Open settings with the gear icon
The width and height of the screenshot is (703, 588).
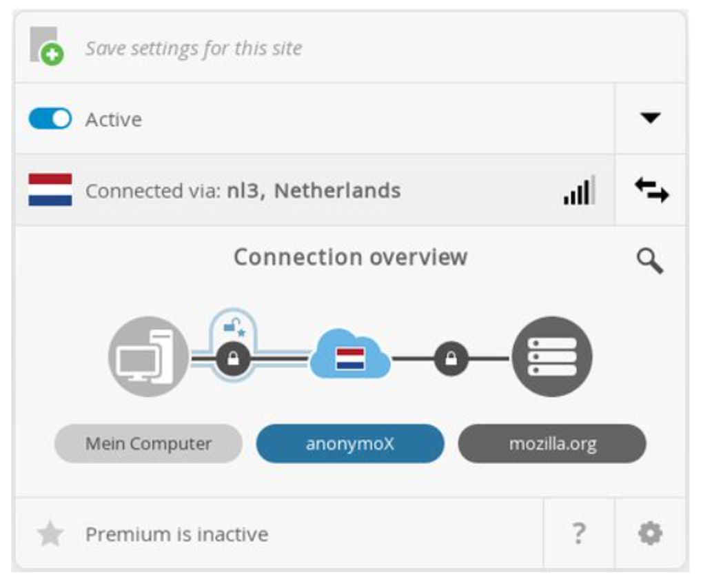click(650, 534)
